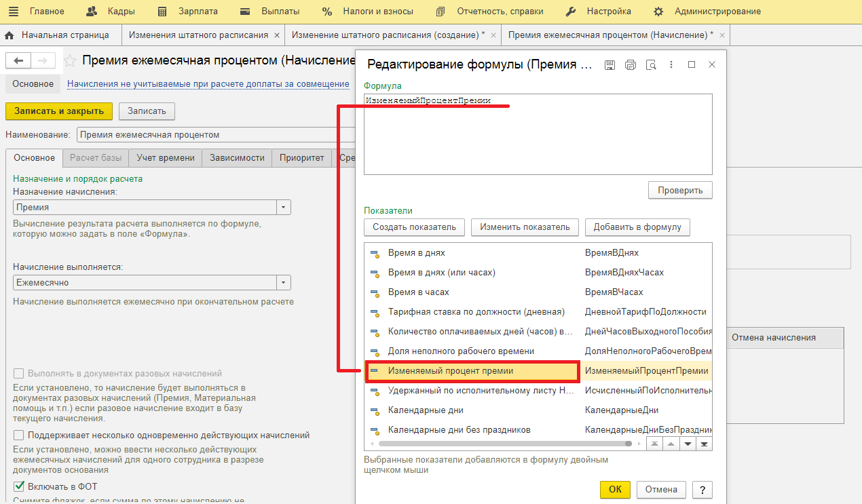862x504 pixels.
Task: Expand the 'Назначение начисления' dropdown
Action: 284,208
